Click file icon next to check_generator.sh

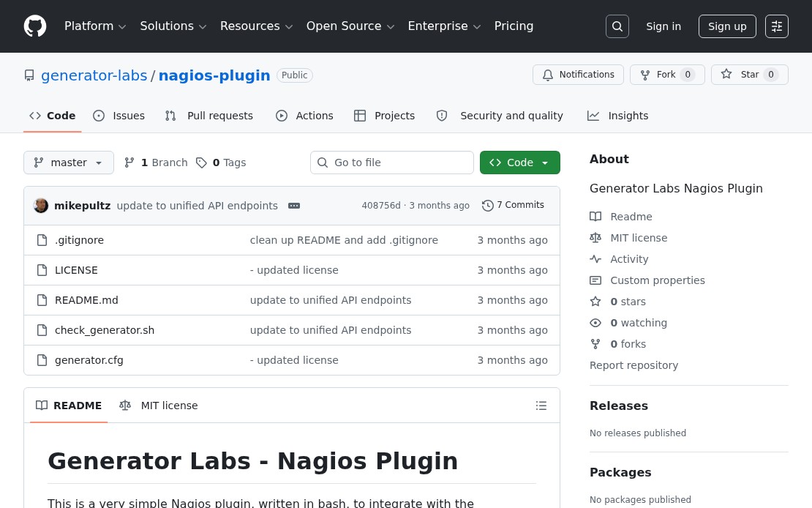[x=42, y=330]
